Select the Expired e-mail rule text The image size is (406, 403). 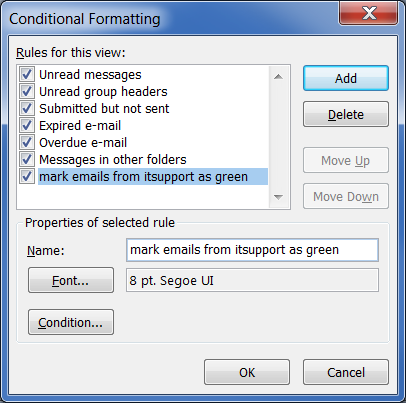point(80,125)
